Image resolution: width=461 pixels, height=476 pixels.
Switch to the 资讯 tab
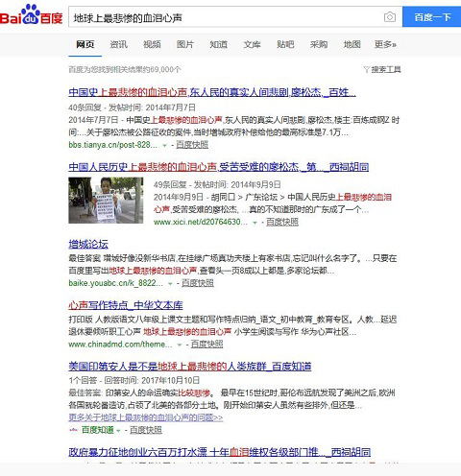118,44
